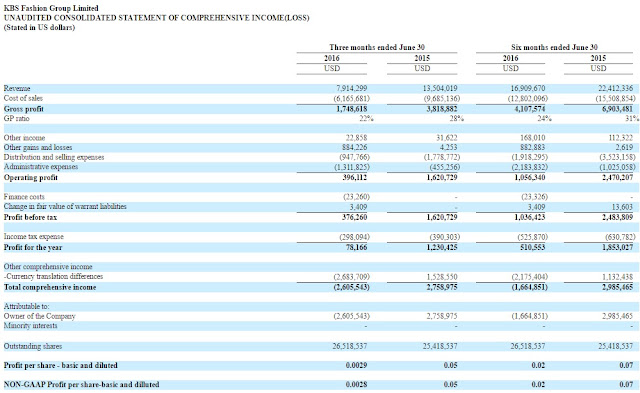Select the 'Minority interests' label
This screenshot has width=640, height=393.
pos(30,326)
